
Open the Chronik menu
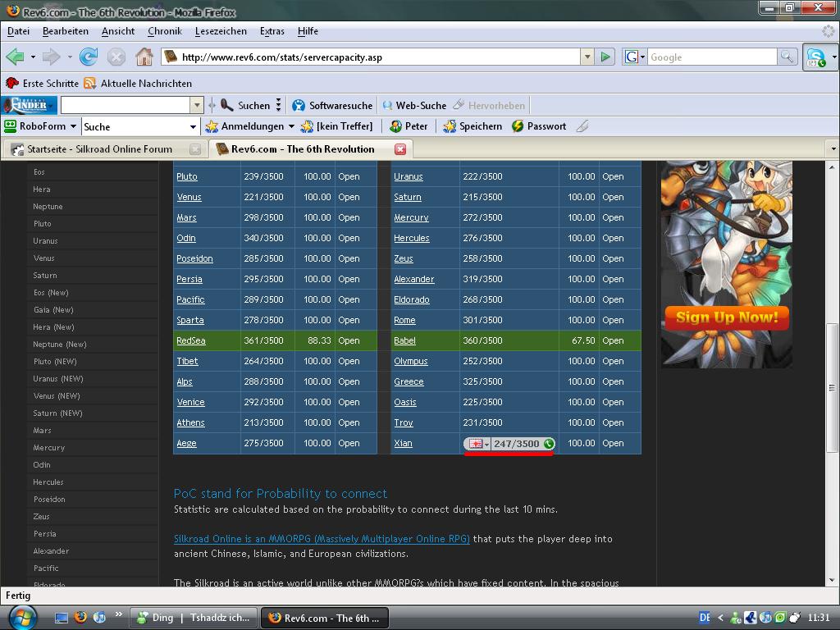tap(164, 31)
